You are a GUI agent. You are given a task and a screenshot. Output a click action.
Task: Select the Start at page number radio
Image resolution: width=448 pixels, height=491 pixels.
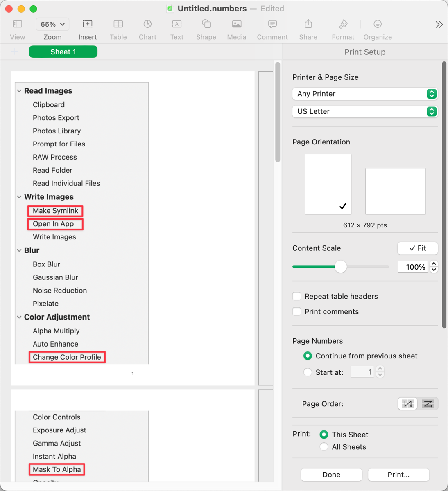(308, 372)
